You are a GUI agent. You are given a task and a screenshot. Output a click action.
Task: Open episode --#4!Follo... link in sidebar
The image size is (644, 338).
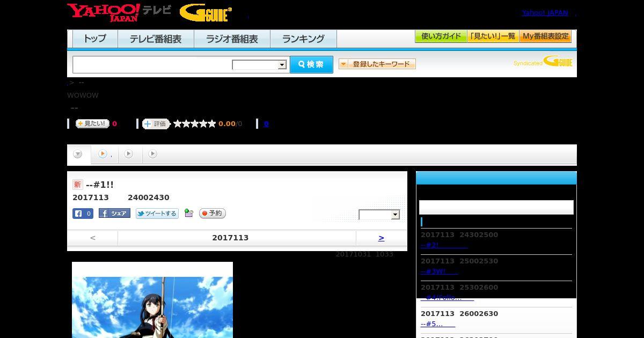(447, 298)
